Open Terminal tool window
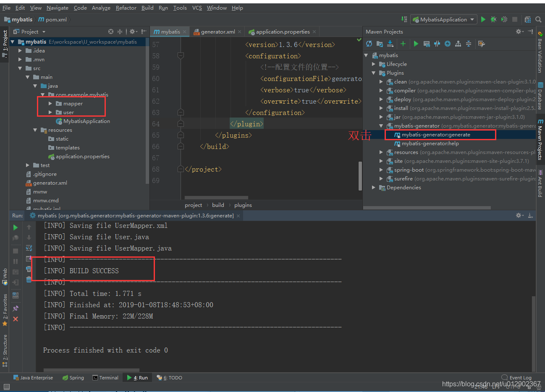The image size is (545, 392). point(105,378)
